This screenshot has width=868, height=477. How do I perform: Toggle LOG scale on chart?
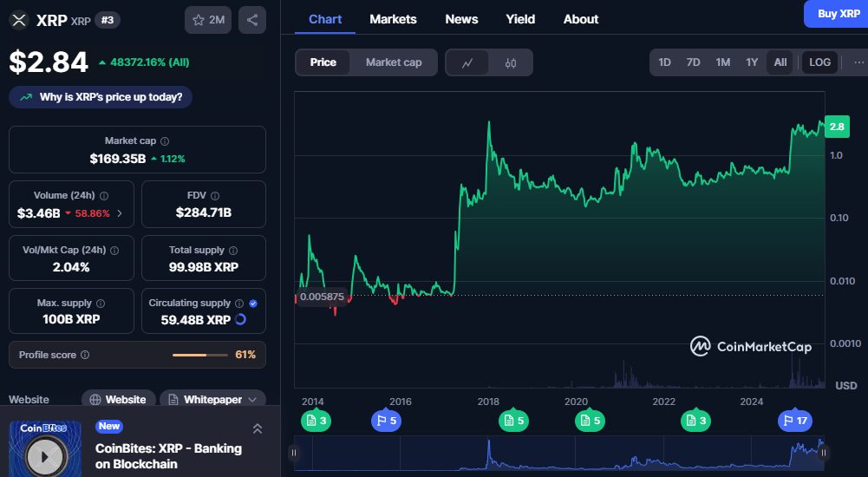(x=819, y=62)
